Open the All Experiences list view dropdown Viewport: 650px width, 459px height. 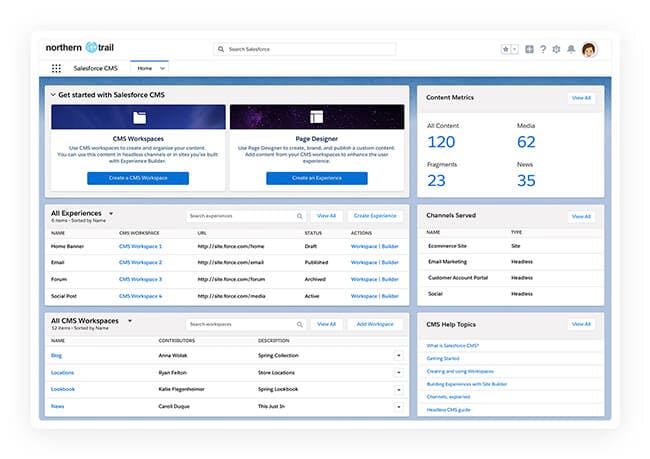coord(111,214)
